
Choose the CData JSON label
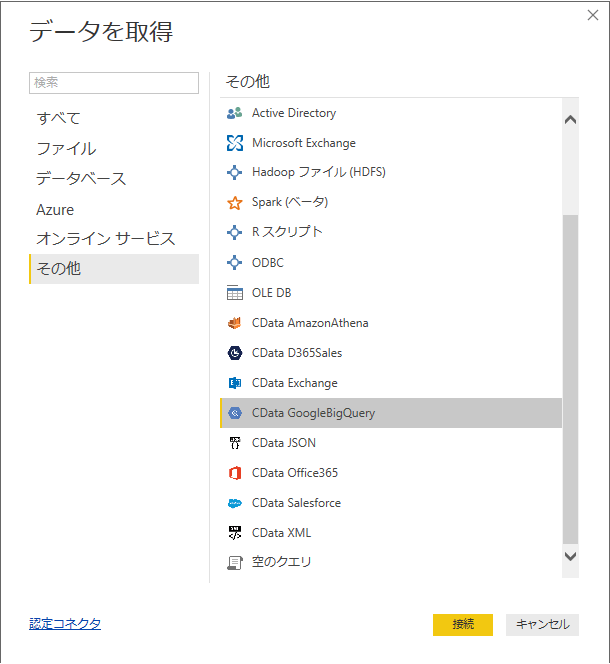[x=284, y=443]
